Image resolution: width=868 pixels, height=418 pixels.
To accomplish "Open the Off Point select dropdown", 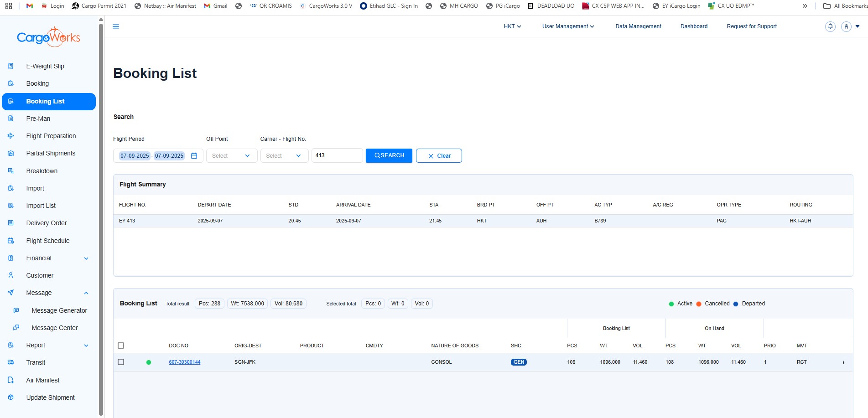I will (x=231, y=156).
